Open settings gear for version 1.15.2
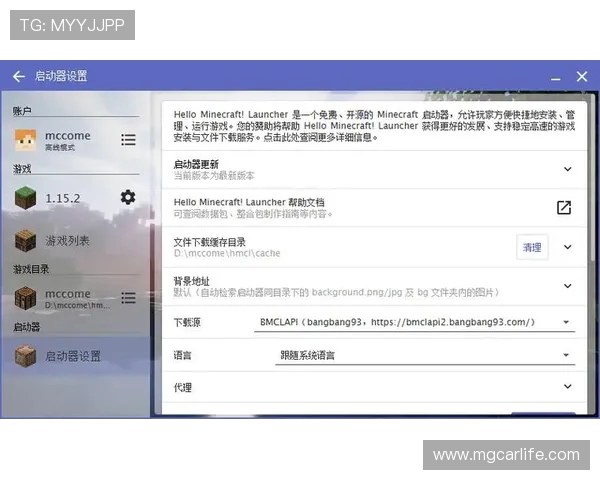 pos(128,198)
